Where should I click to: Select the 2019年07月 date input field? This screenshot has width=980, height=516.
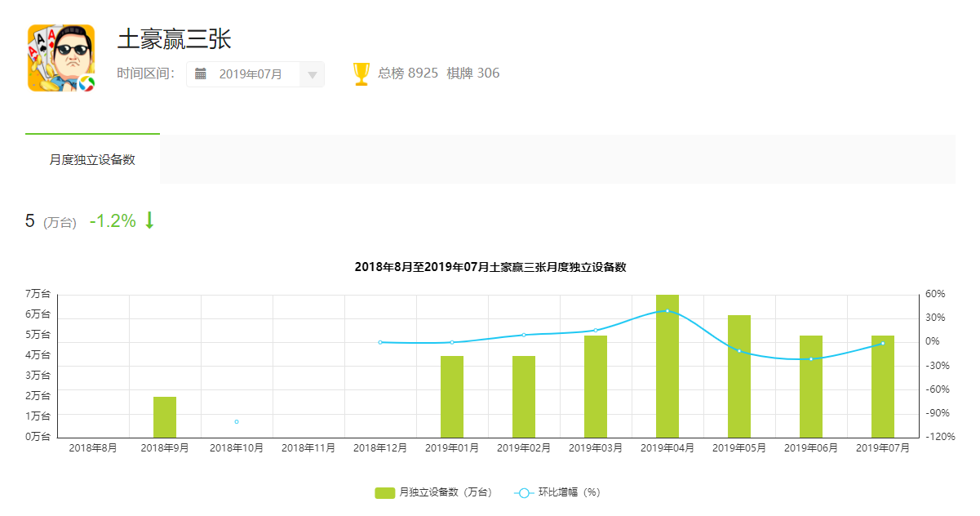[x=251, y=74]
